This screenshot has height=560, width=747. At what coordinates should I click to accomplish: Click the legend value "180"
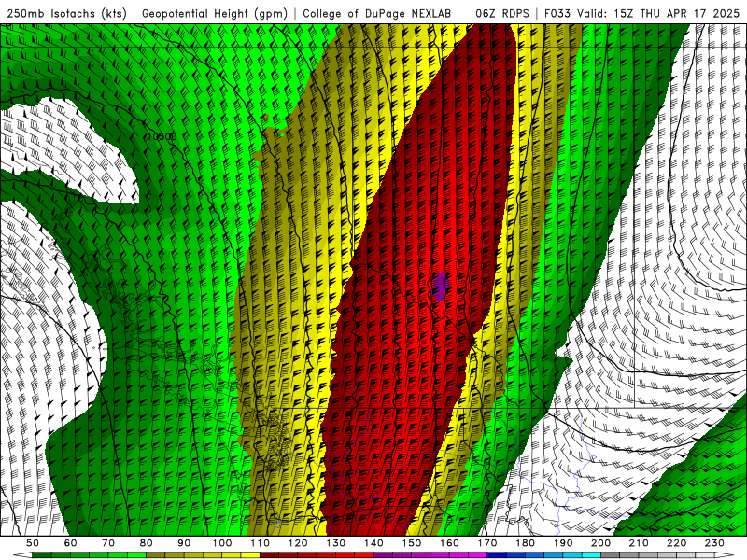(x=525, y=543)
